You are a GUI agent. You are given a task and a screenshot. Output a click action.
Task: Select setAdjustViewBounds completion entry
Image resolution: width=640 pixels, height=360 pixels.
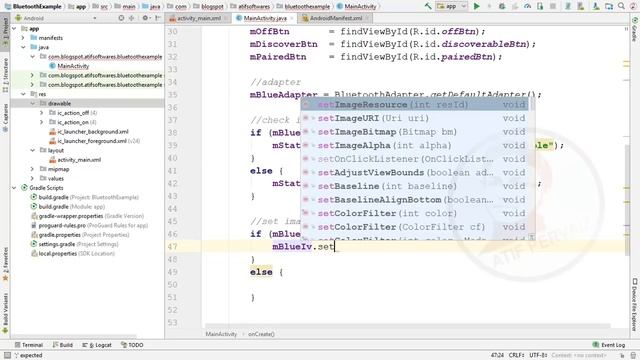[415, 173]
